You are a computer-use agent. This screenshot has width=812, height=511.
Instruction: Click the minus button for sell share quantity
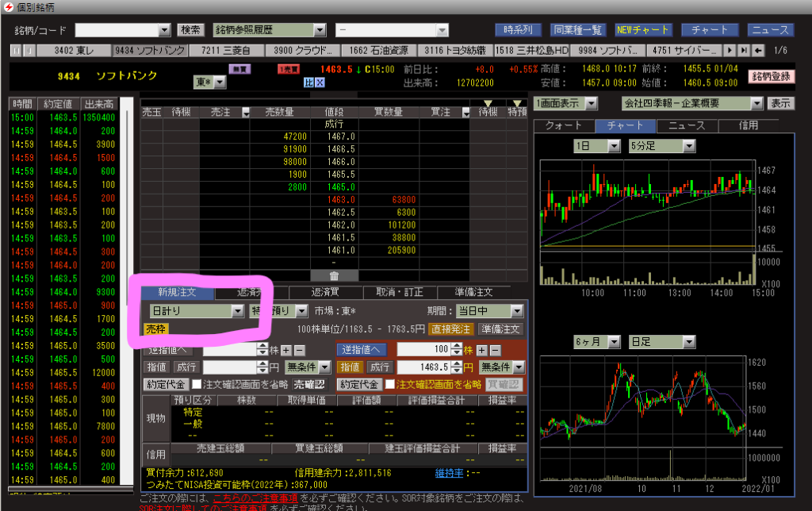click(x=299, y=351)
